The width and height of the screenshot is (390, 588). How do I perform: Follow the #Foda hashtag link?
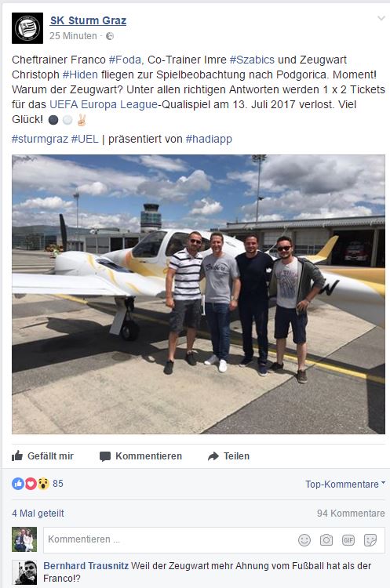[125, 60]
